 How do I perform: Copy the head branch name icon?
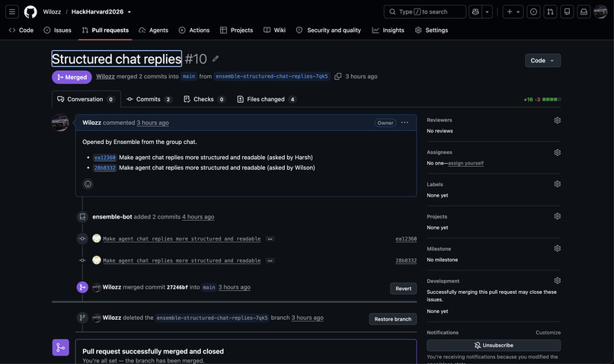[338, 76]
